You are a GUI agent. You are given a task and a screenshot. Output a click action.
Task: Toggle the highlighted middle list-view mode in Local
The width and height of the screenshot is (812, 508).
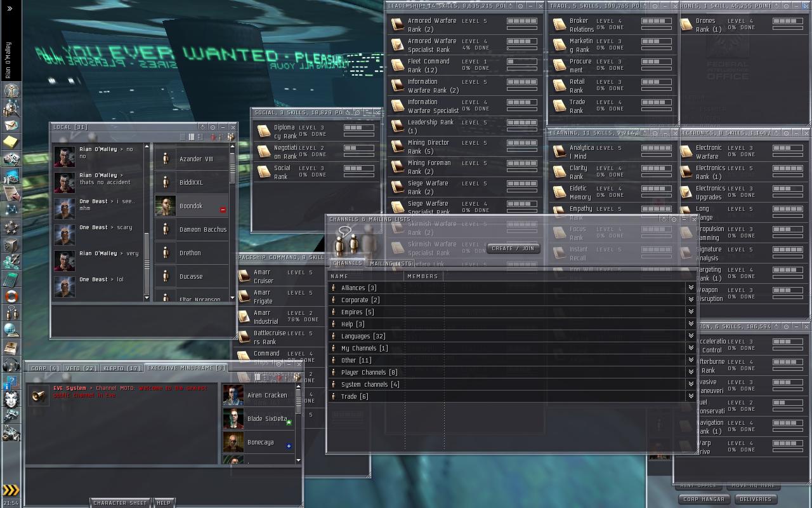coord(192,137)
